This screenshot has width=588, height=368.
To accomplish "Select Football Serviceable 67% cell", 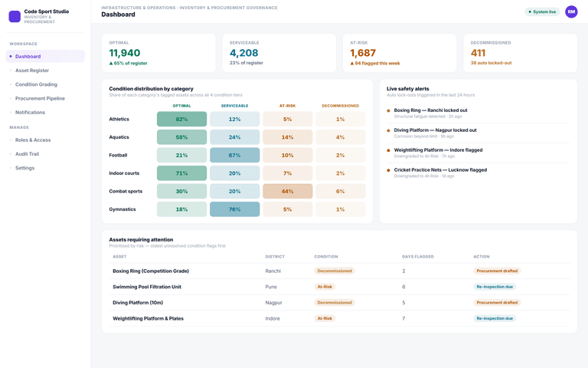I will 235,155.
